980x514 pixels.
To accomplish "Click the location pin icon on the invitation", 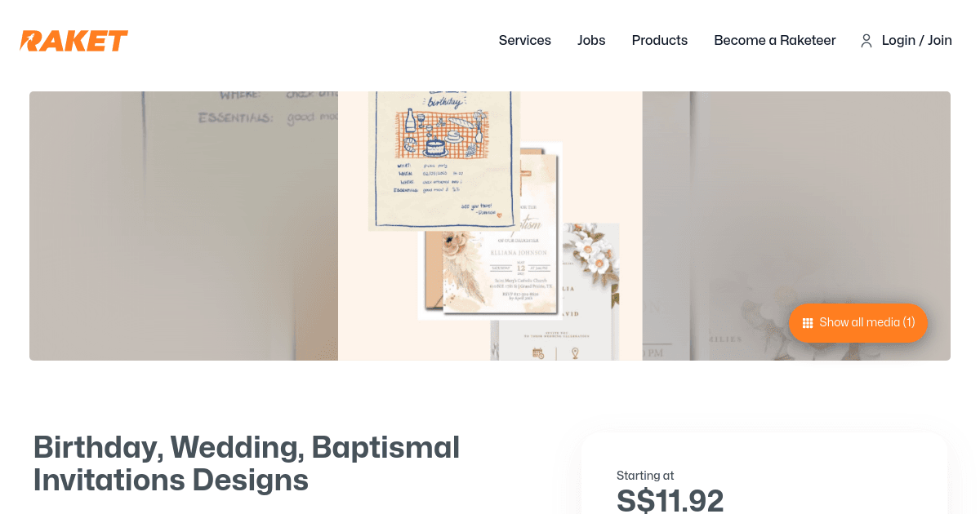I will pyautogui.click(x=575, y=353).
